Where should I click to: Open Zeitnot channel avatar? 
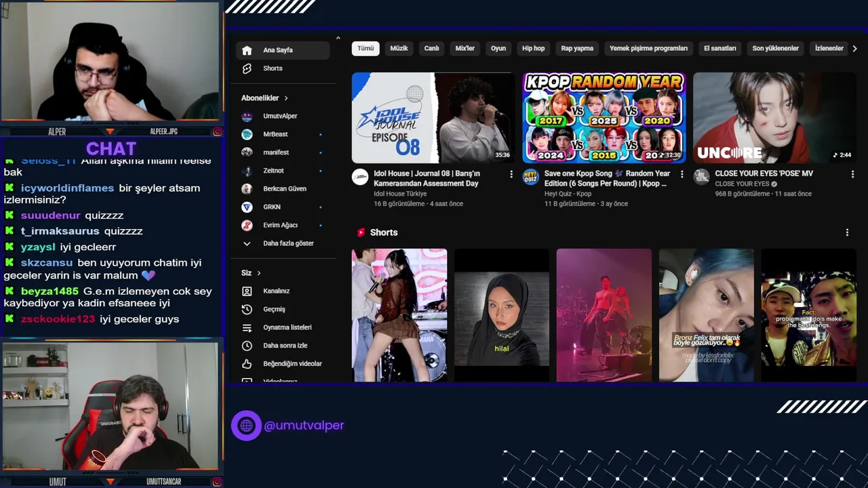pos(247,171)
